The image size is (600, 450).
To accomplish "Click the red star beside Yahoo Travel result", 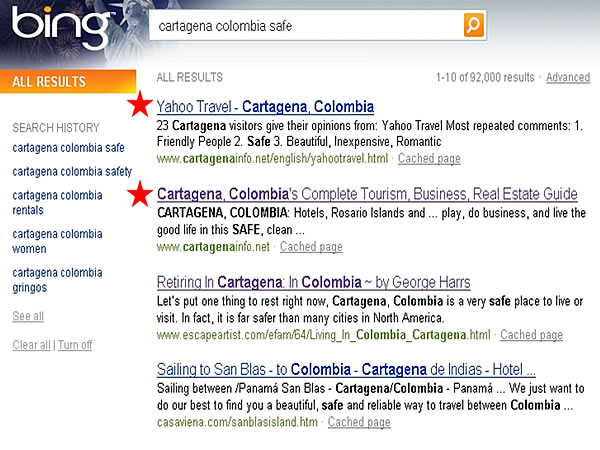I will (x=141, y=105).
